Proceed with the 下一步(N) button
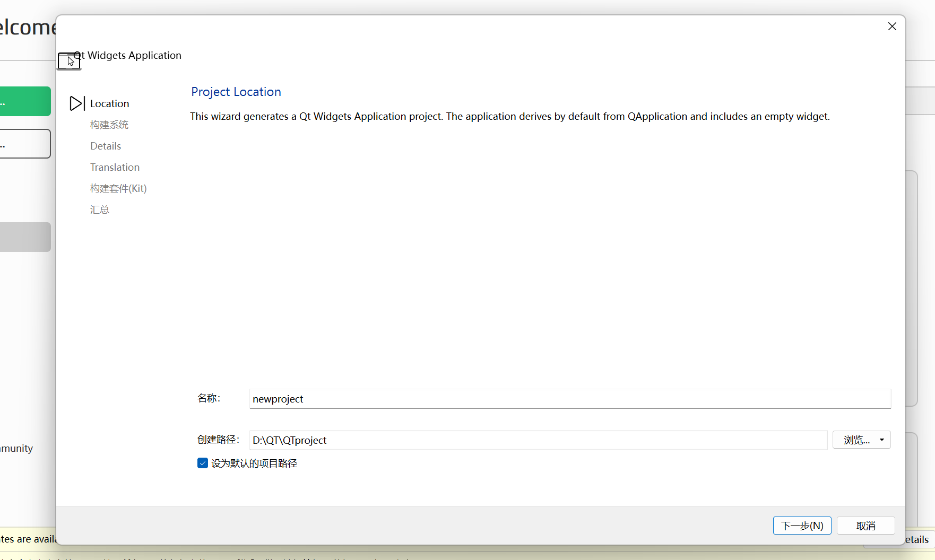Image resolution: width=935 pixels, height=560 pixels. click(802, 526)
